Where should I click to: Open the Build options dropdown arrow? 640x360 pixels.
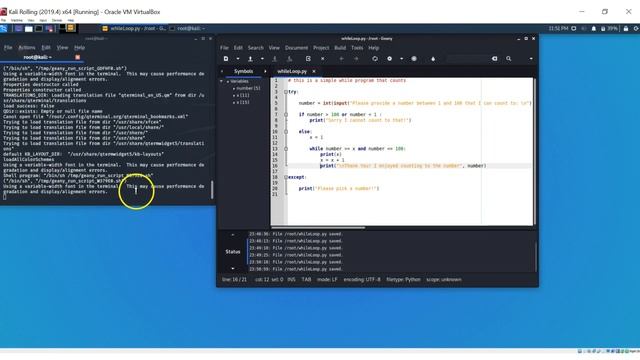click(402, 59)
